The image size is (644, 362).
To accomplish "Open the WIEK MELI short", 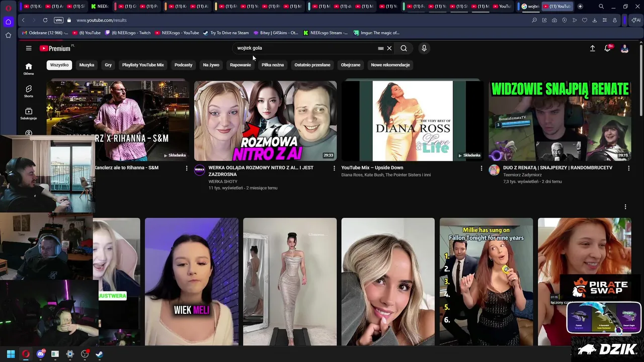I will [192, 282].
